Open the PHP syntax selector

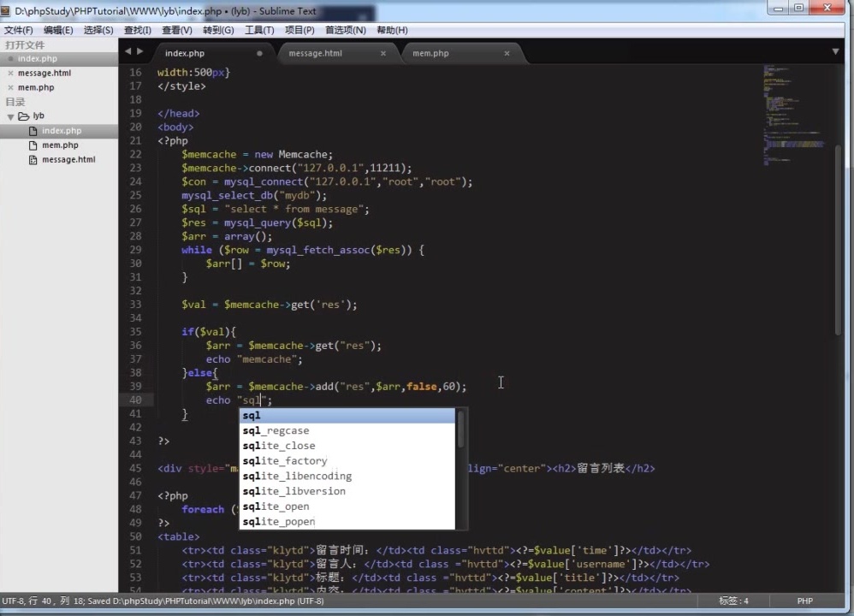pyautogui.click(x=804, y=601)
